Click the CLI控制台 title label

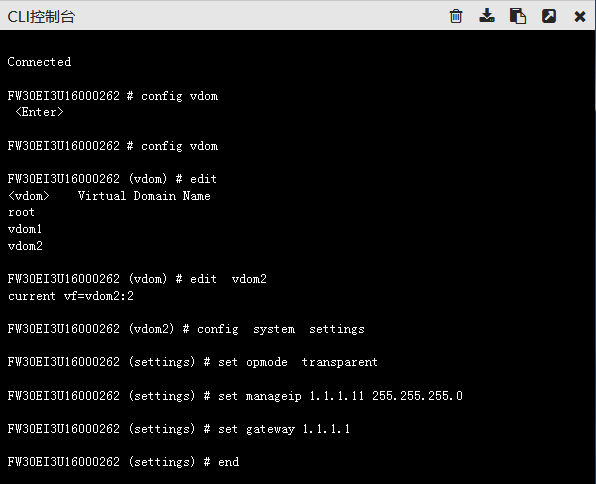pyautogui.click(x=41, y=17)
